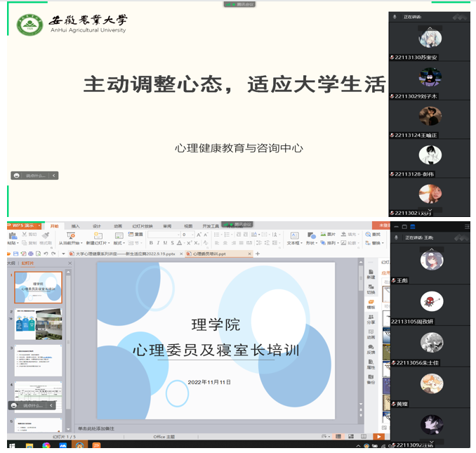Viewport: 476px width, 453px height.
Task: Open the font size dropdown
Action: (x=192, y=235)
